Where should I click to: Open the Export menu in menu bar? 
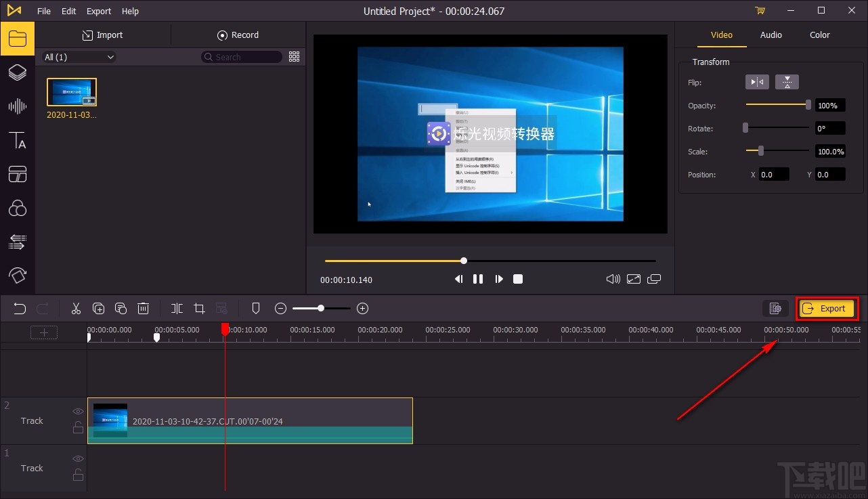pos(99,11)
